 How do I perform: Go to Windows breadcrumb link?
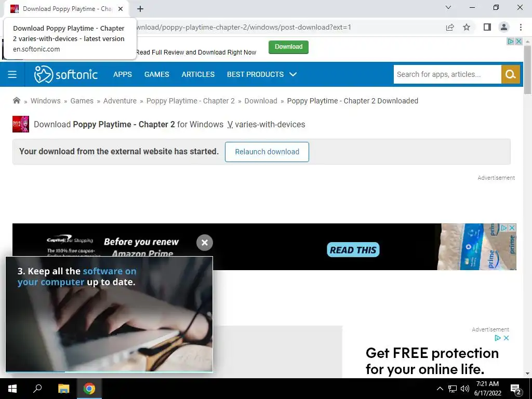pos(46,101)
